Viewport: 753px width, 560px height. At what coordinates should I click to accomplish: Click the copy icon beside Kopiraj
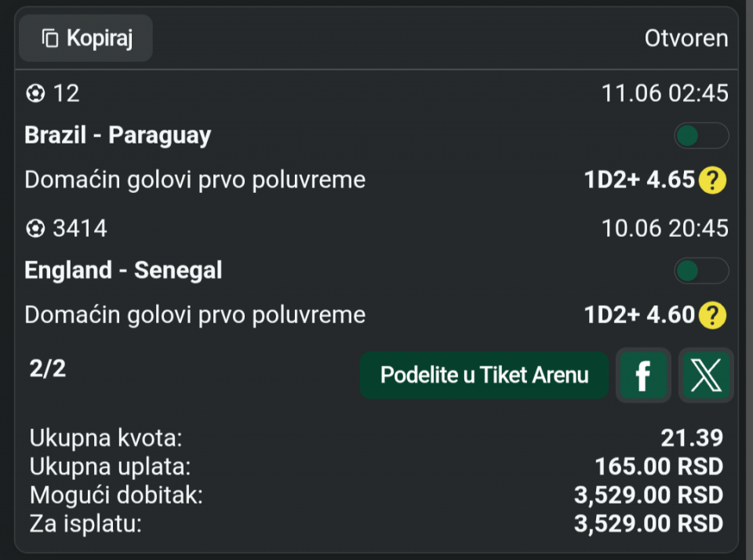click(x=50, y=38)
